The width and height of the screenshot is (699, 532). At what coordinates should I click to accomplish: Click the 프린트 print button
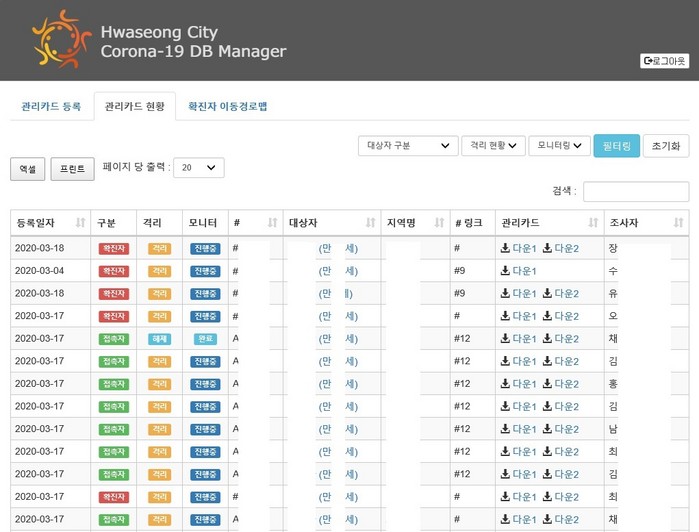73,169
